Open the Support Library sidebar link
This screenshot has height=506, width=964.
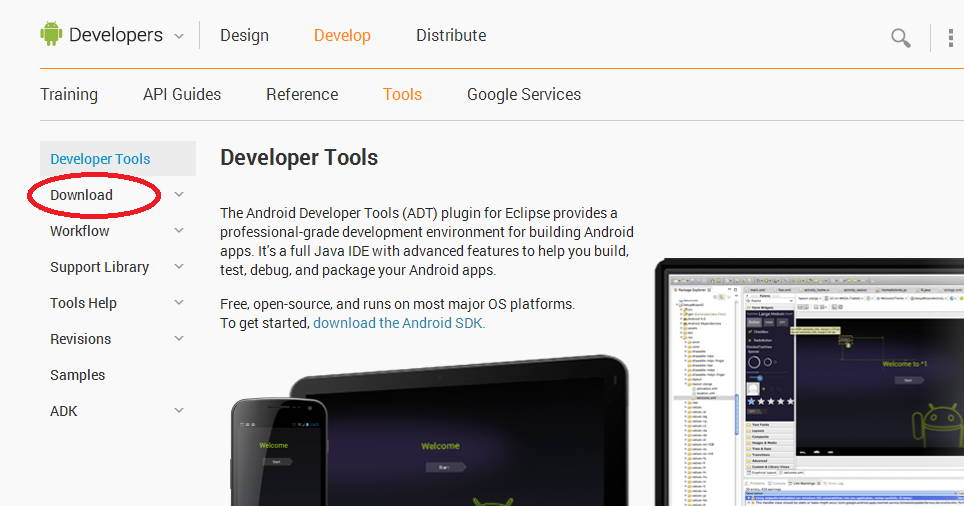(100, 267)
